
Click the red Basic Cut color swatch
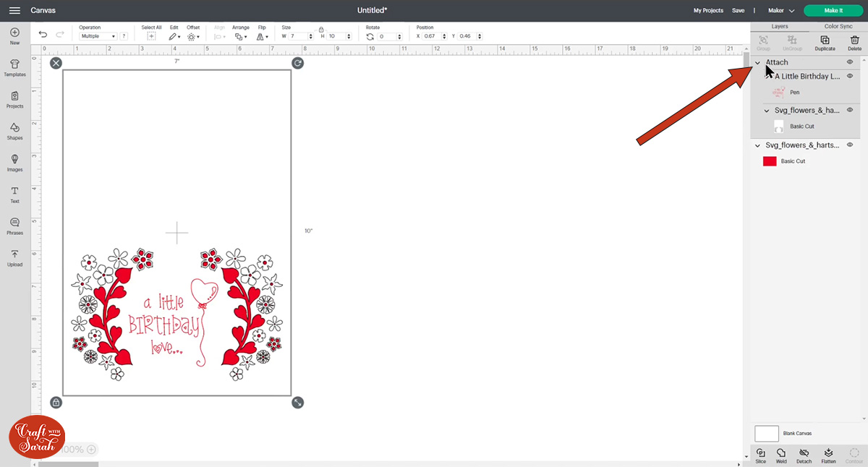coord(770,161)
